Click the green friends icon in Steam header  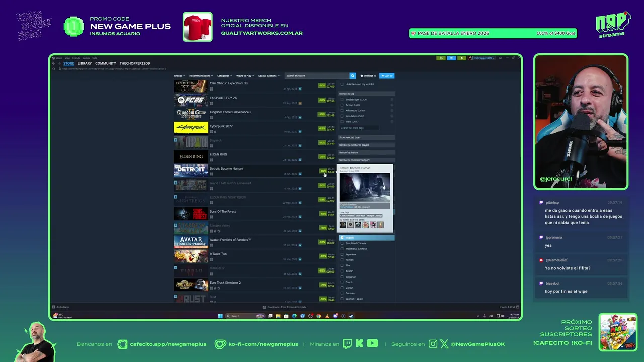click(441, 58)
